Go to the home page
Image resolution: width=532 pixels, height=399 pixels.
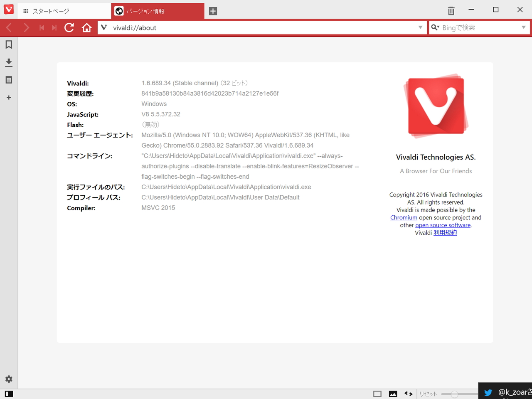[x=86, y=27]
